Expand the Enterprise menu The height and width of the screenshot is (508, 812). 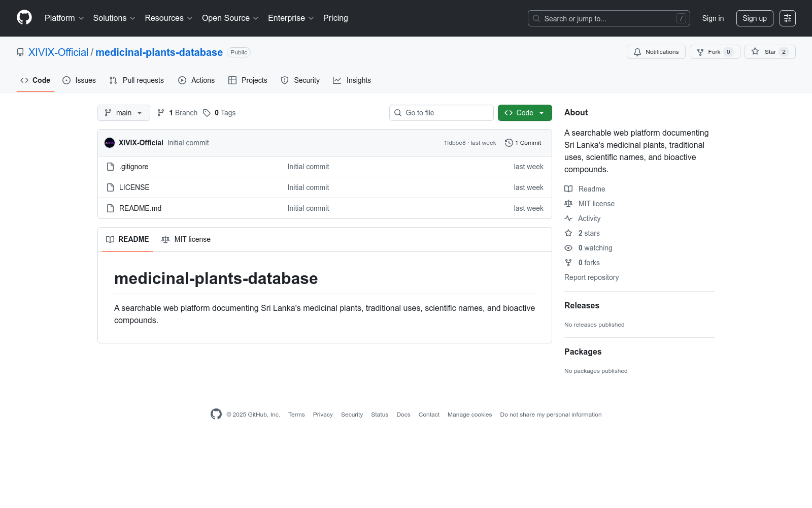tap(291, 18)
